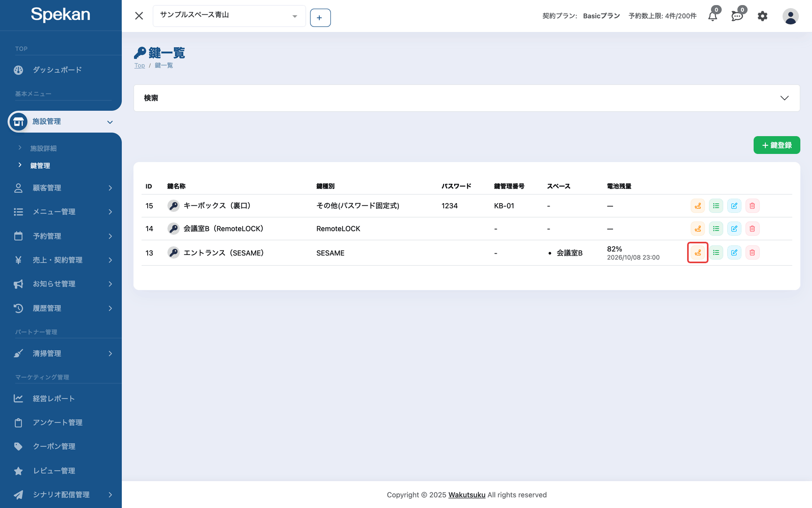Edit the 会議室B（RemoteLOCK） key
The image size is (812, 508).
point(734,229)
